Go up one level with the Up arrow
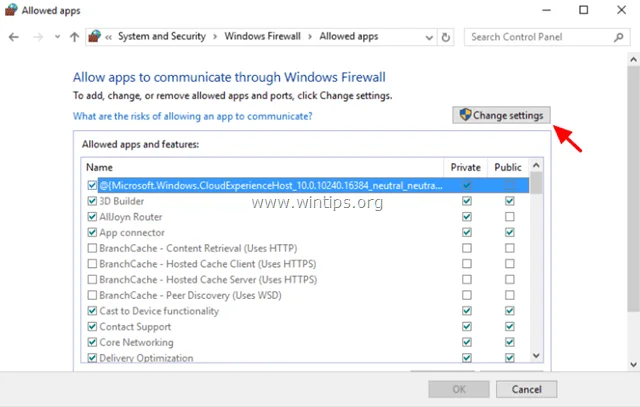The width and height of the screenshot is (640, 407). tap(74, 37)
